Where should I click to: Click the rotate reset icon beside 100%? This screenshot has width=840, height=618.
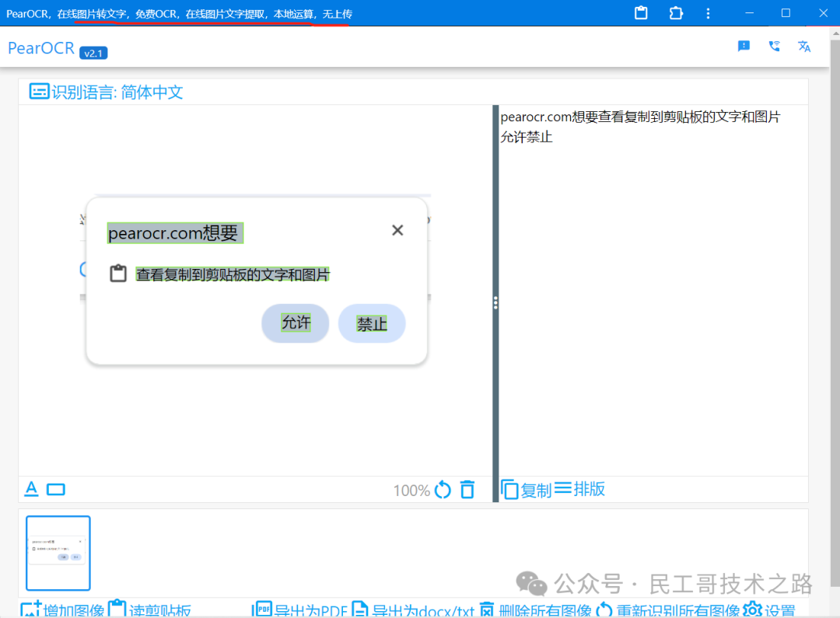(x=443, y=490)
